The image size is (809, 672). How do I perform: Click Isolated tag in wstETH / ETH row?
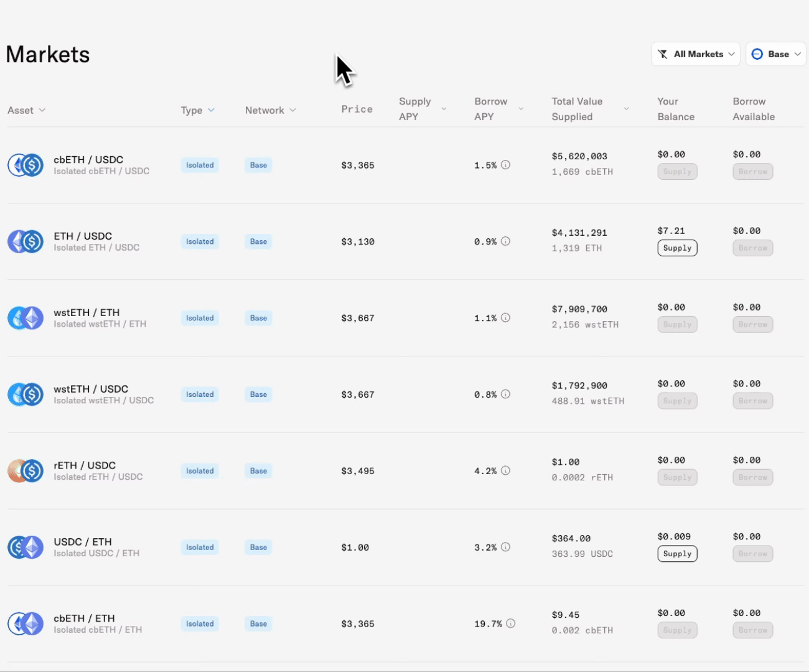[200, 318]
